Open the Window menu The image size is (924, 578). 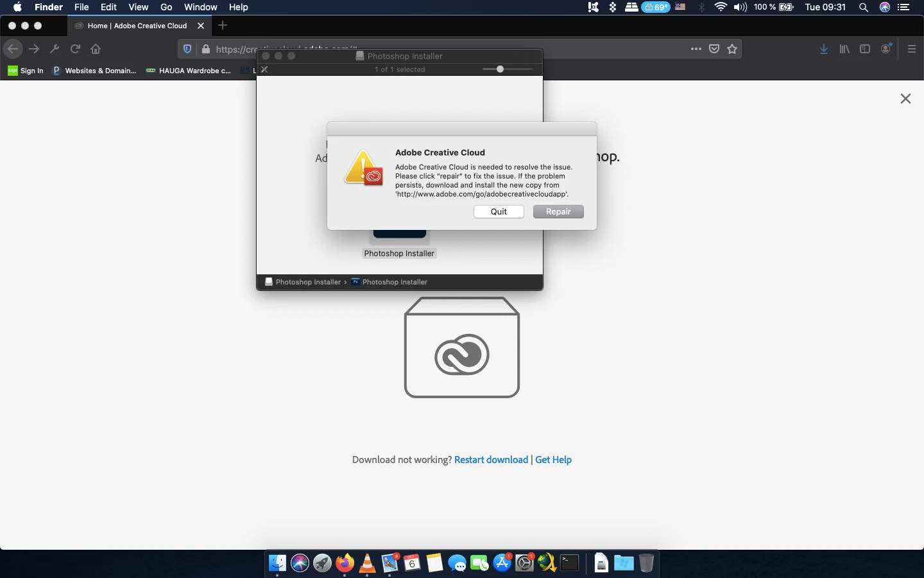tap(200, 7)
